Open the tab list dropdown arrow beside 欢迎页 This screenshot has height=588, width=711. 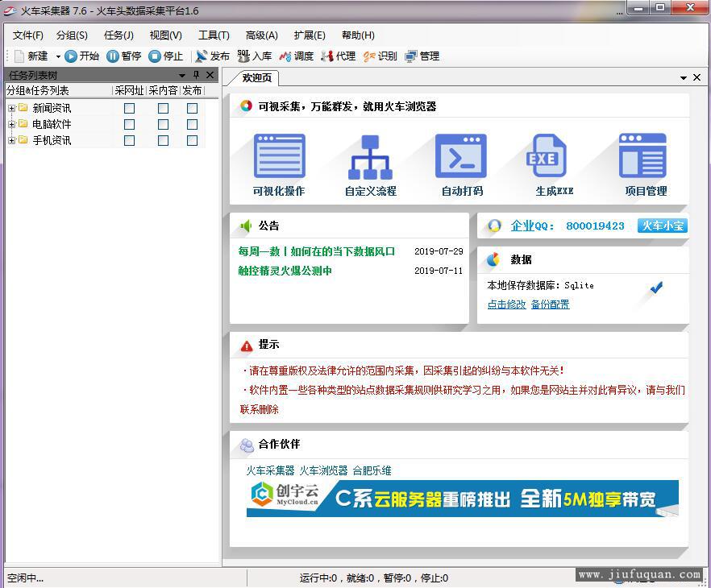click(684, 78)
